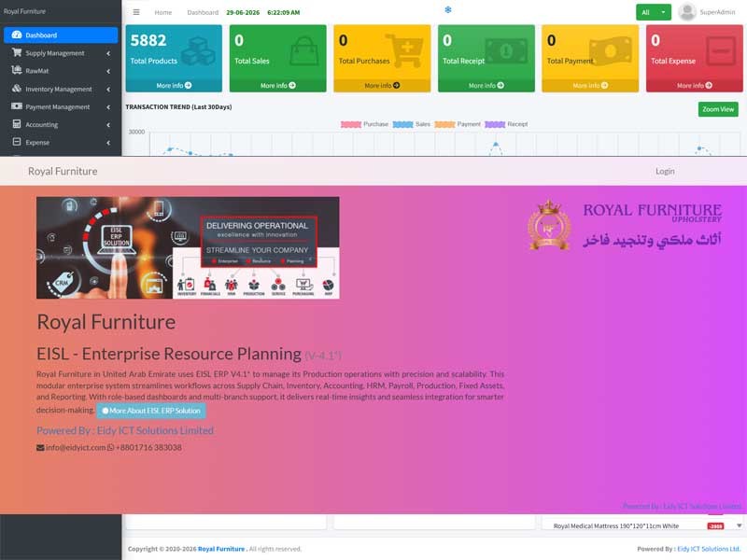Viewport: 747px width, 560px height.
Task: Expand Payment Management chevron
Action: [x=108, y=107]
